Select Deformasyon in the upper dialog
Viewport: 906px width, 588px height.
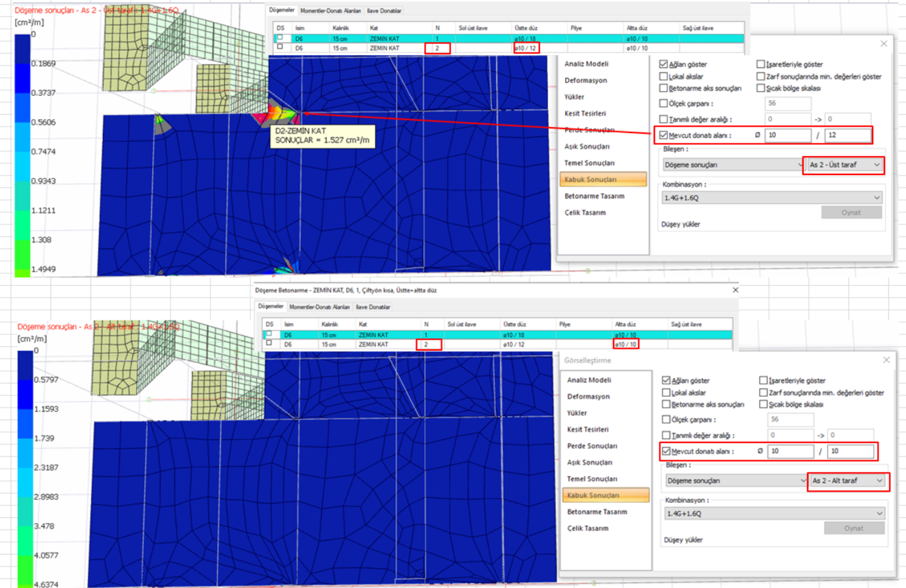(585, 80)
